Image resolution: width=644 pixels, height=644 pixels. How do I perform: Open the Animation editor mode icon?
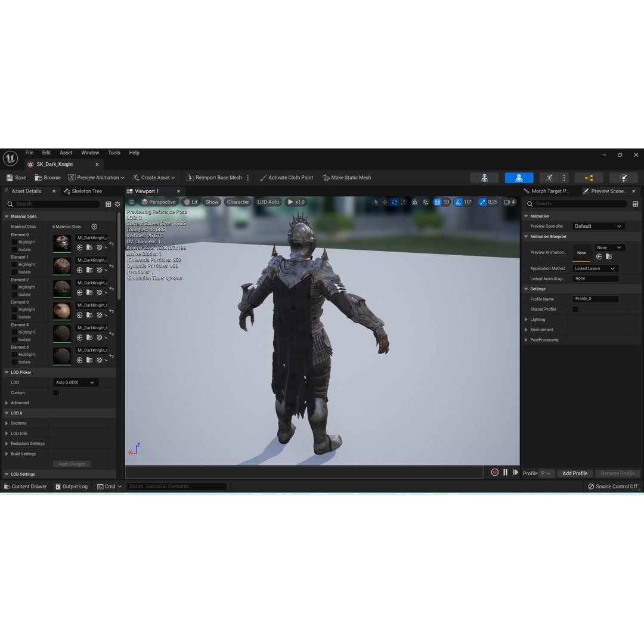coord(549,178)
